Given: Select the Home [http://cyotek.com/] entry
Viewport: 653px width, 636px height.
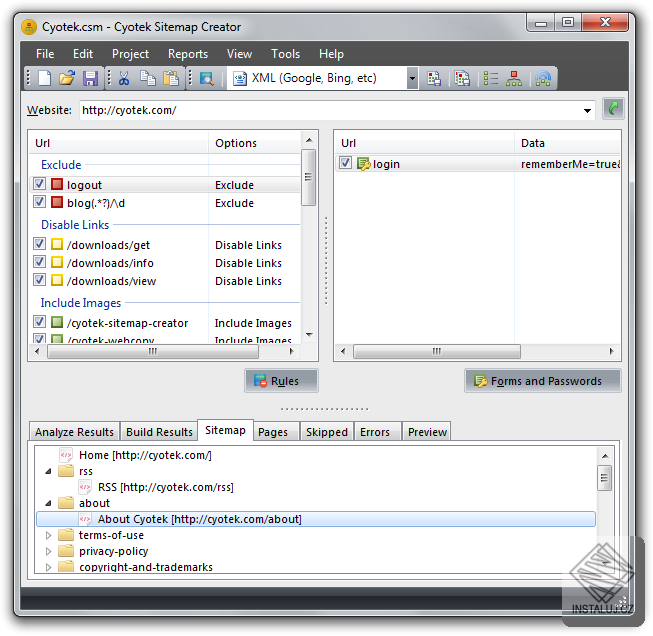Looking at the screenshot, I should click(x=145, y=455).
